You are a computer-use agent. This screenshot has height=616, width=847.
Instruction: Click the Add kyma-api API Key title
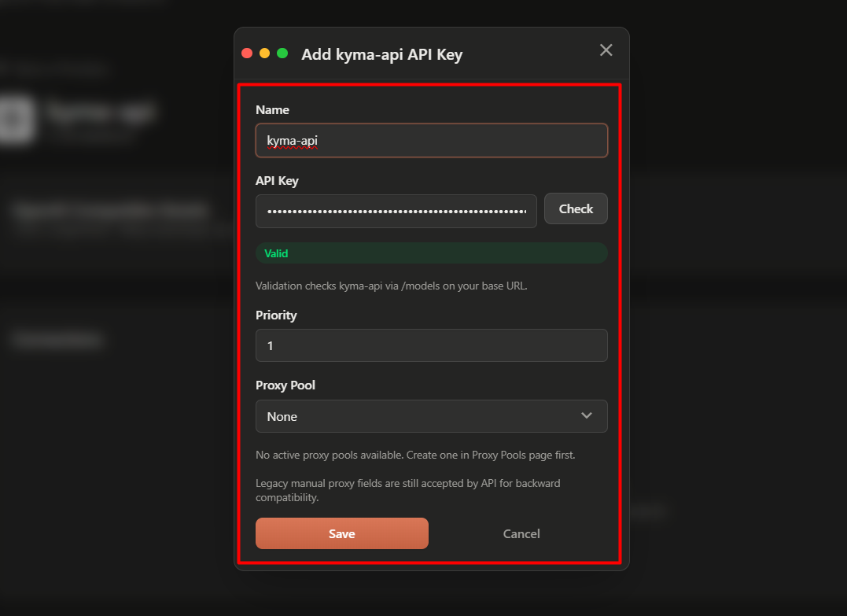[381, 54]
